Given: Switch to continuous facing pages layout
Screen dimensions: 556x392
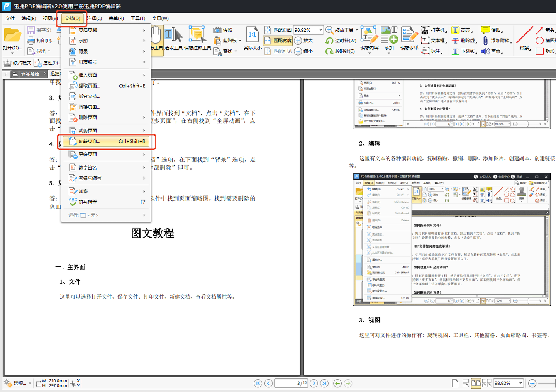Looking at the screenshot, I should tap(486, 383).
